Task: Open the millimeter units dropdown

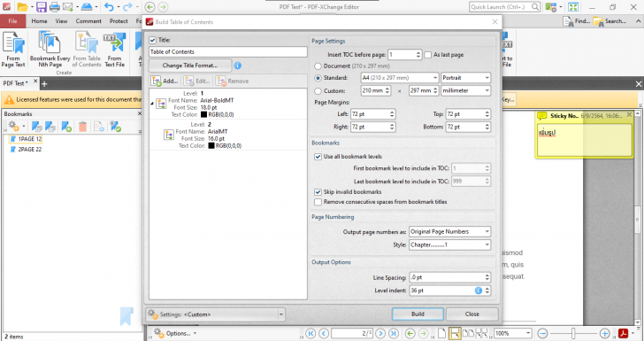Action: click(465, 90)
